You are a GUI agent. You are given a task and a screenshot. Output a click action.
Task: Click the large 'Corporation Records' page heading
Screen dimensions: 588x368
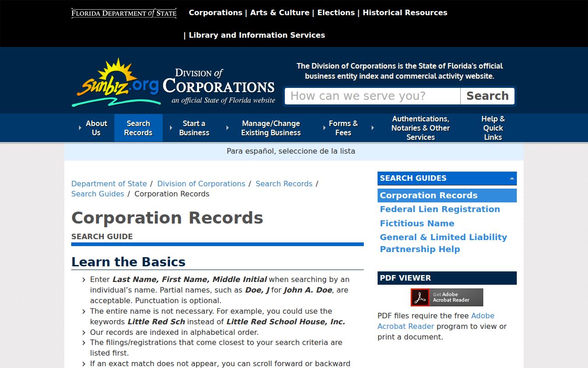point(167,218)
